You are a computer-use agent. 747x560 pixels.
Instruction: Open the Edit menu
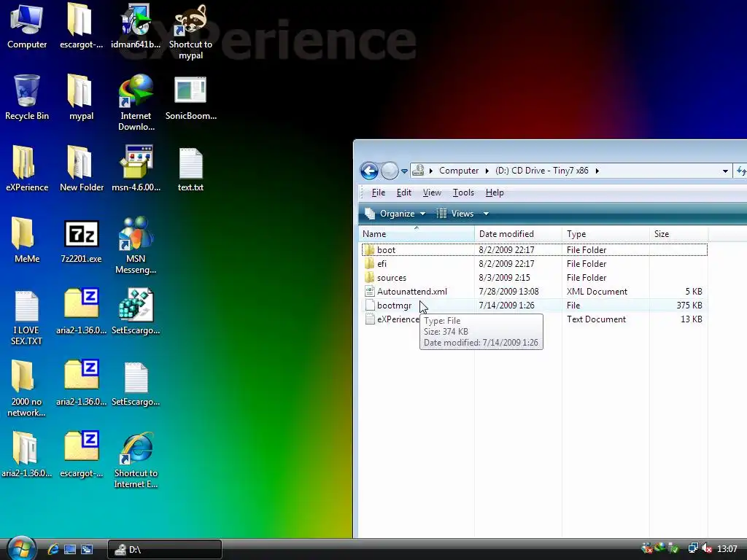click(403, 192)
